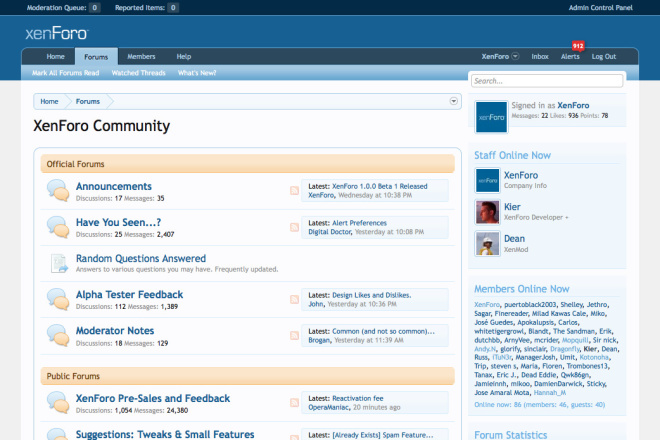Open the 912 alerts badge
Screen dimensions: 660x440
coord(578,46)
